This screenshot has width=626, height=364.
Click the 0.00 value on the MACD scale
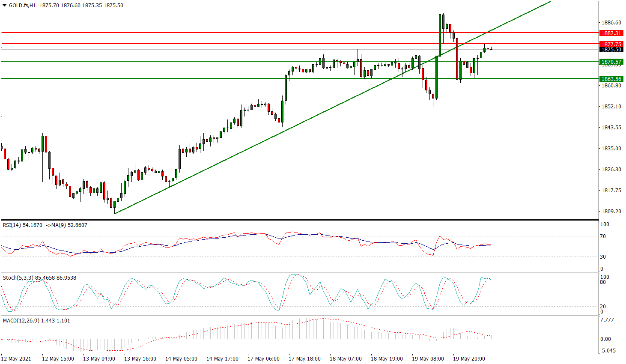605,339
